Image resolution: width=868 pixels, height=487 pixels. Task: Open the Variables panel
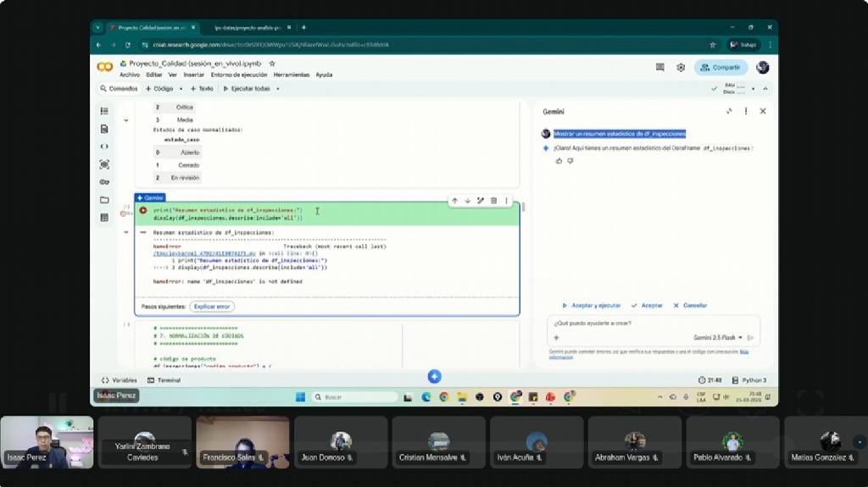pyautogui.click(x=119, y=380)
